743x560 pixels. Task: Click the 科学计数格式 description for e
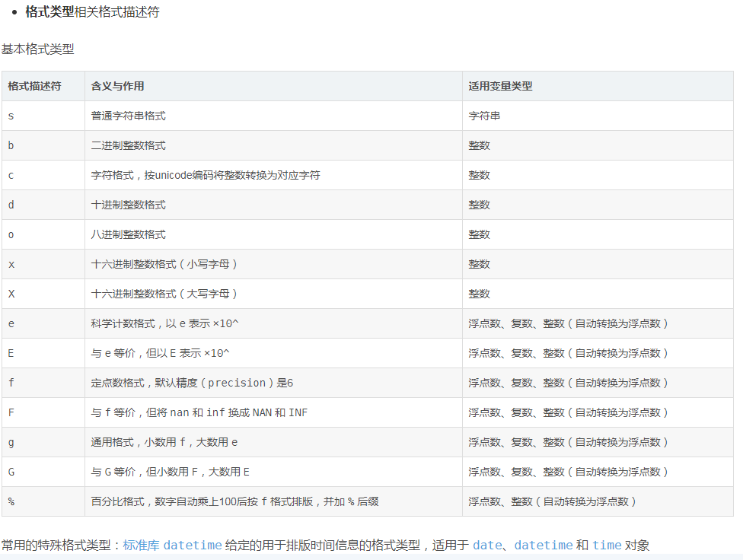point(164,323)
